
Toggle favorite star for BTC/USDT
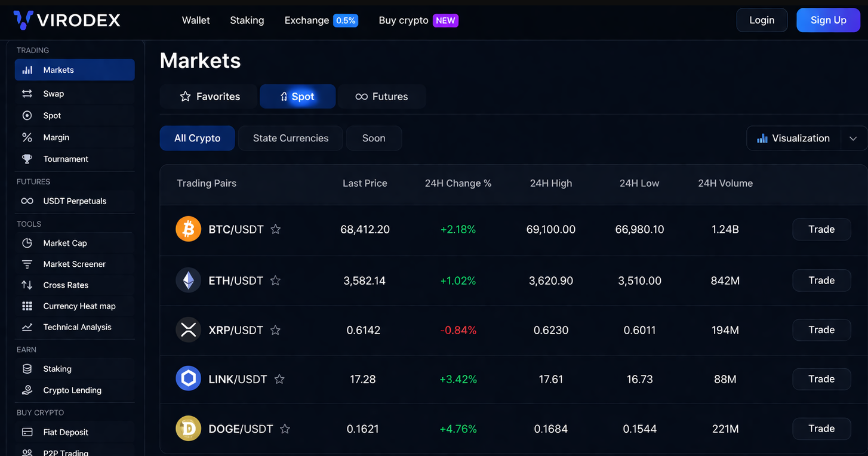coord(275,229)
